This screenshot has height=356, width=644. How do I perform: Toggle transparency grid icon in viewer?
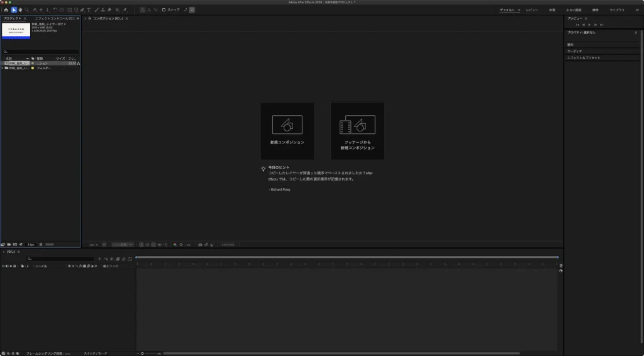(x=147, y=245)
